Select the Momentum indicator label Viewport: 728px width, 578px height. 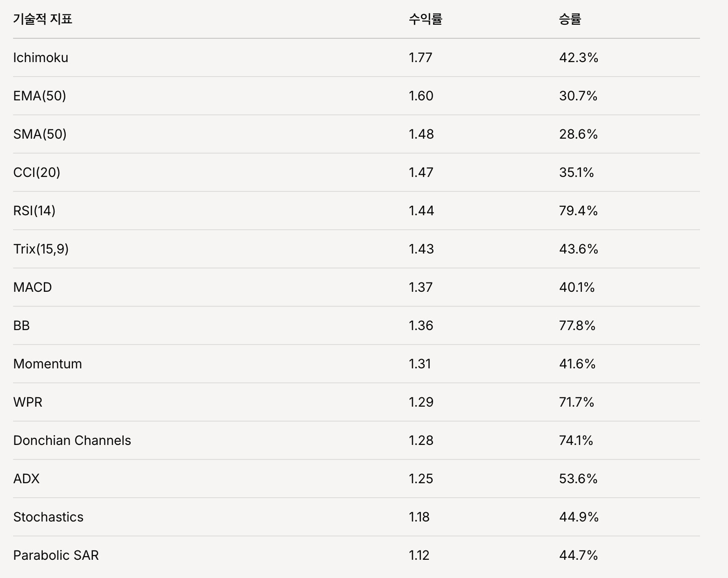[48, 364]
